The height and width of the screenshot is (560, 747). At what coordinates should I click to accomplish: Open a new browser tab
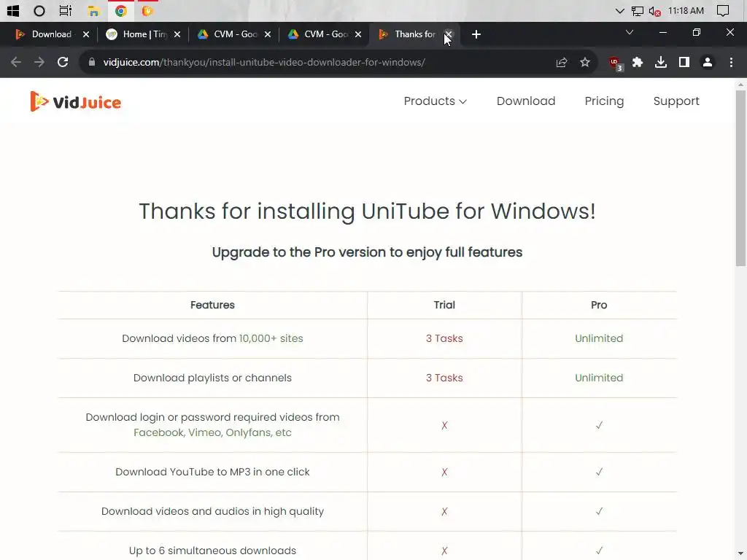pos(476,34)
